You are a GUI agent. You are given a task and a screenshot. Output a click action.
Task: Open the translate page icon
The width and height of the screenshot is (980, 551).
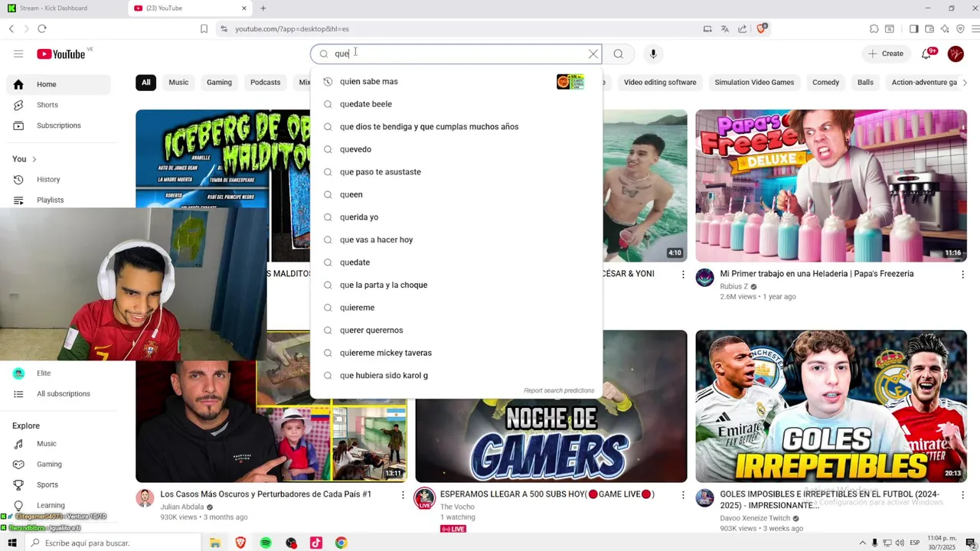[724, 28]
